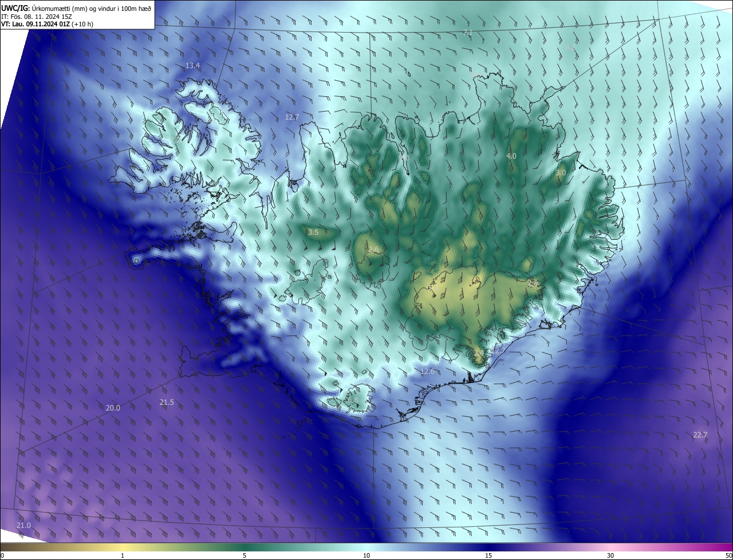Click the yellow colorbar segment above tick 1
This screenshot has height=560, width=733.
[123, 547]
